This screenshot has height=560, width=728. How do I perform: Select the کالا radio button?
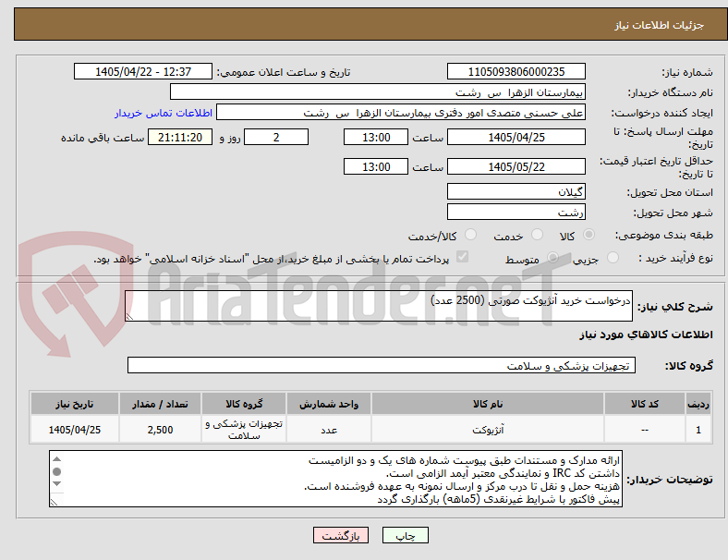[x=588, y=235]
